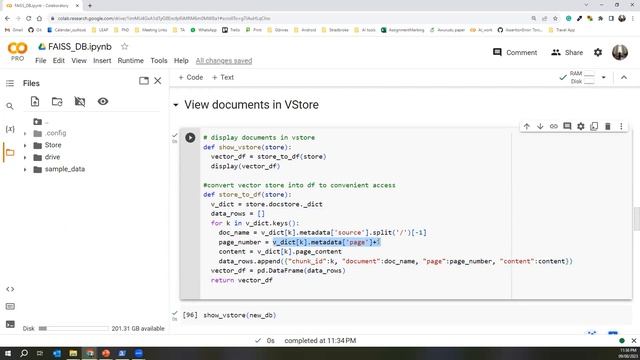Add a comment to the cell
Screen dimensions: 640x360
pyautogui.click(x=567, y=127)
